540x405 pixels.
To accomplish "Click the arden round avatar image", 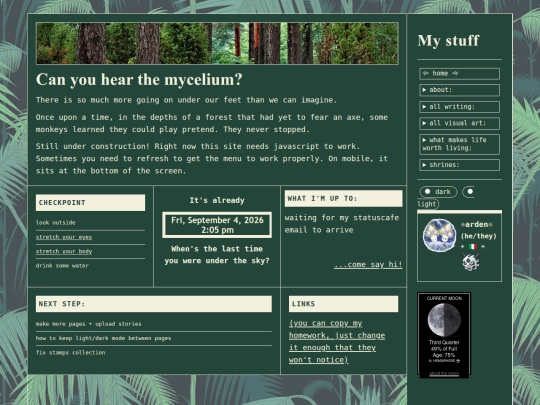I will (x=439, y=235).
